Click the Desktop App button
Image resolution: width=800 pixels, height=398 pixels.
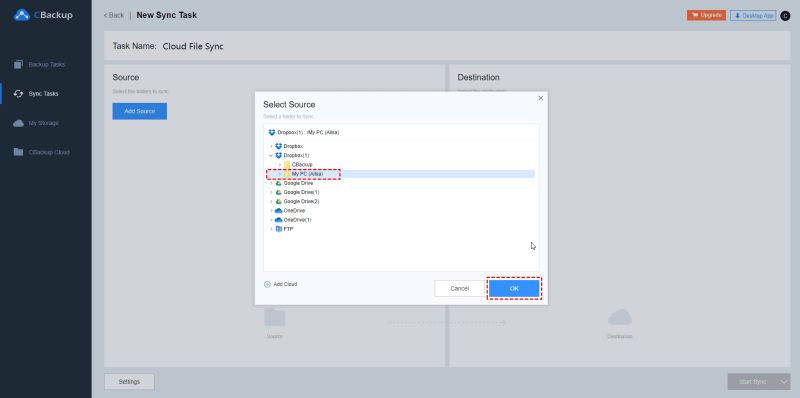pyautogui.click(x=753, y=16)
